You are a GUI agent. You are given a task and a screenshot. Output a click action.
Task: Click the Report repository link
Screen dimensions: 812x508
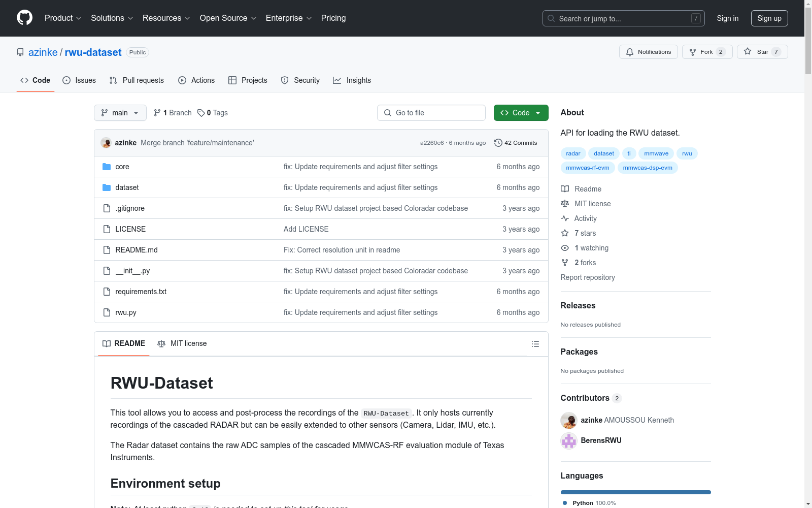588,277
